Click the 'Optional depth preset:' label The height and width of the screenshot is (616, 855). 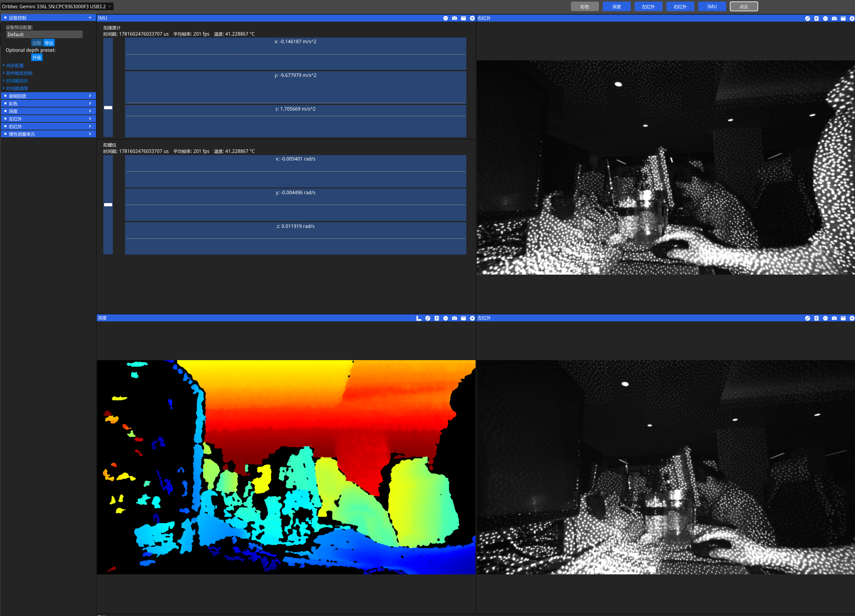[31, 50]
